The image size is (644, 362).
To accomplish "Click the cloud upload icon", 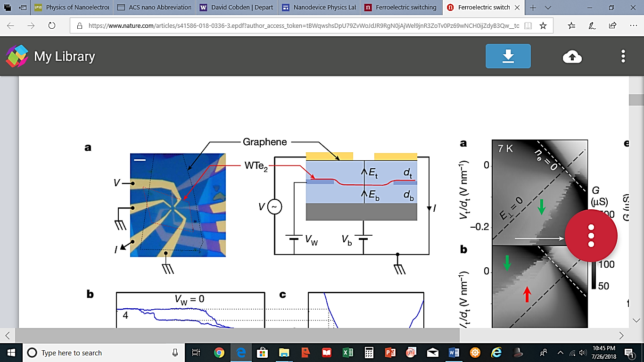I will 572,57.
